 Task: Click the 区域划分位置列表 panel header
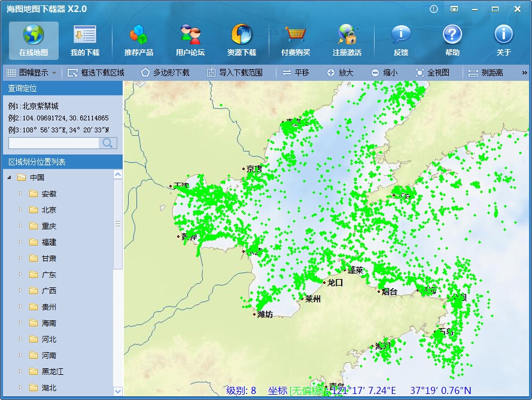[x=62, y=162]
